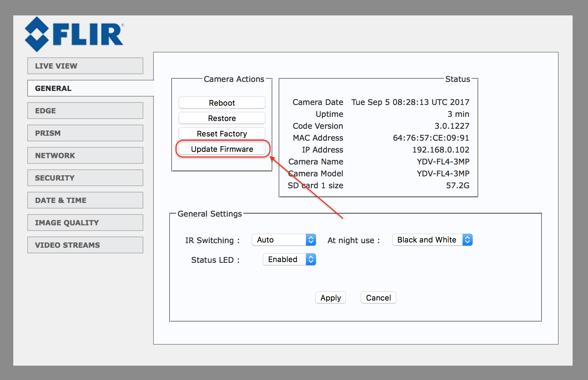Start Update Firmware action
Image resolution: width=588 pixels, height=380 pixels.
click(x=222, y=149)
